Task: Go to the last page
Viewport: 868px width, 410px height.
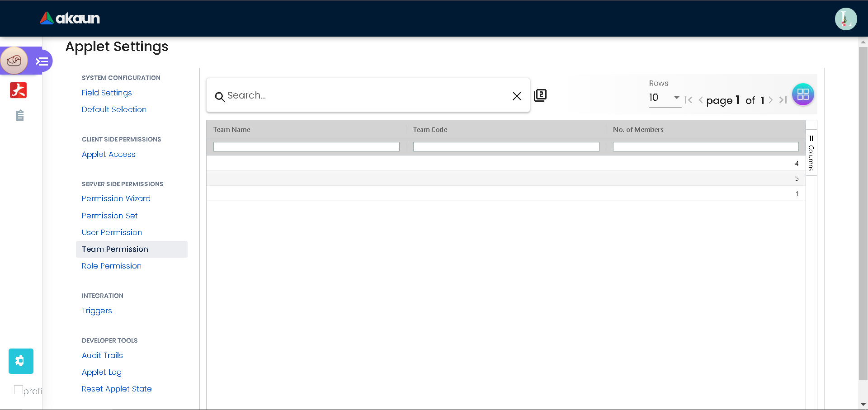Action: [783, 100]
